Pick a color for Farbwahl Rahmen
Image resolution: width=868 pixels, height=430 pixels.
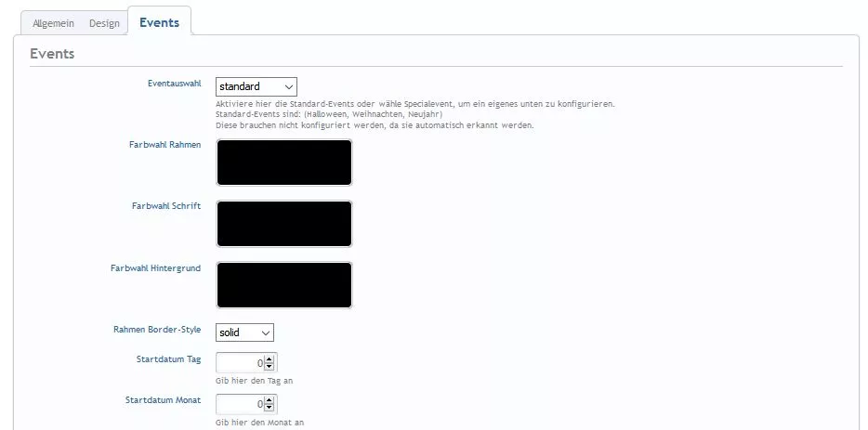click(x=284, y=163)
